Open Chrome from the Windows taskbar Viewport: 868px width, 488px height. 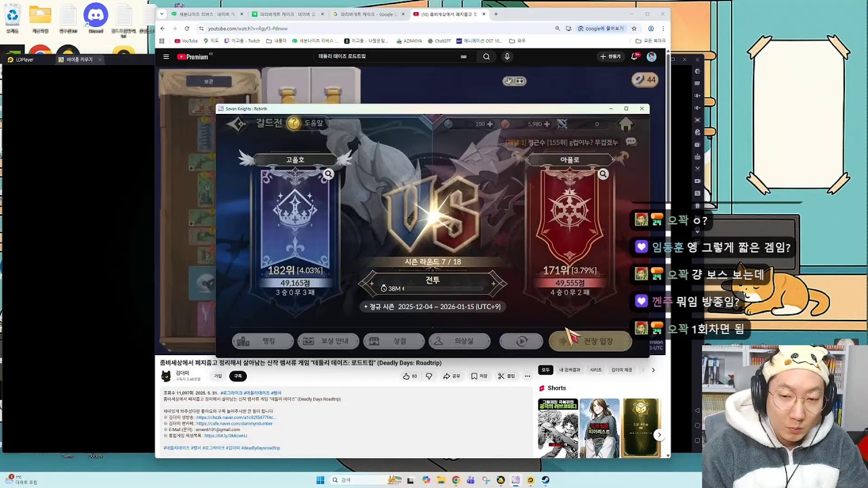click(456, 480)
